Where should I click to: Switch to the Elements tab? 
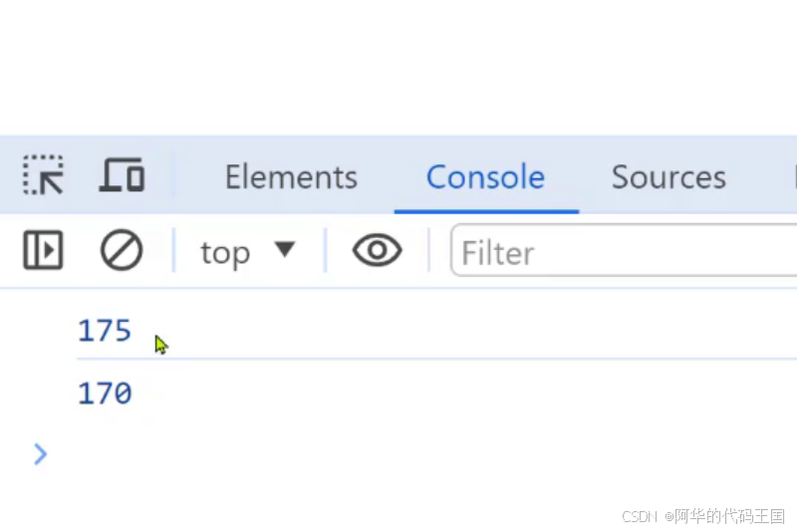(290, 177)
